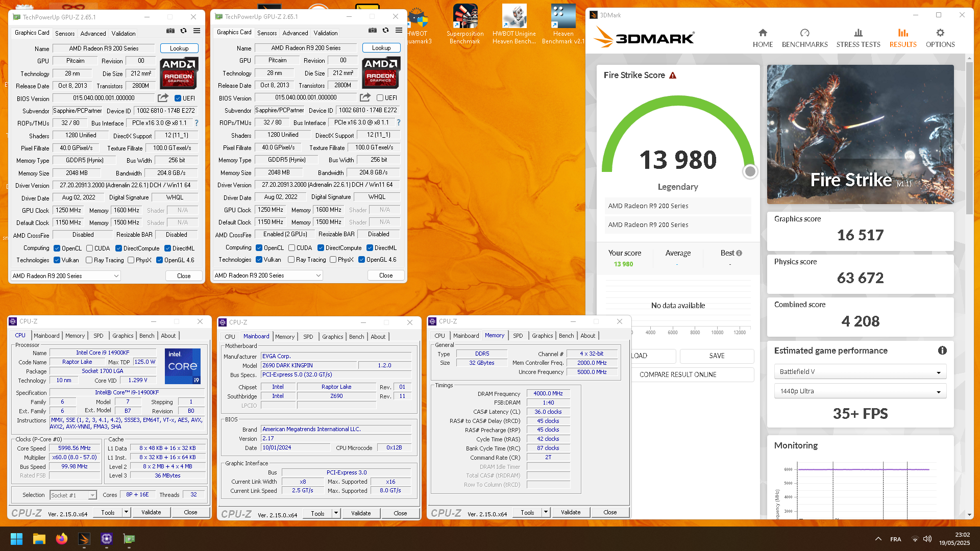Click BIOS share/export icon in right GPU-Z
The image size is (980, 551).
coord(365,97)
